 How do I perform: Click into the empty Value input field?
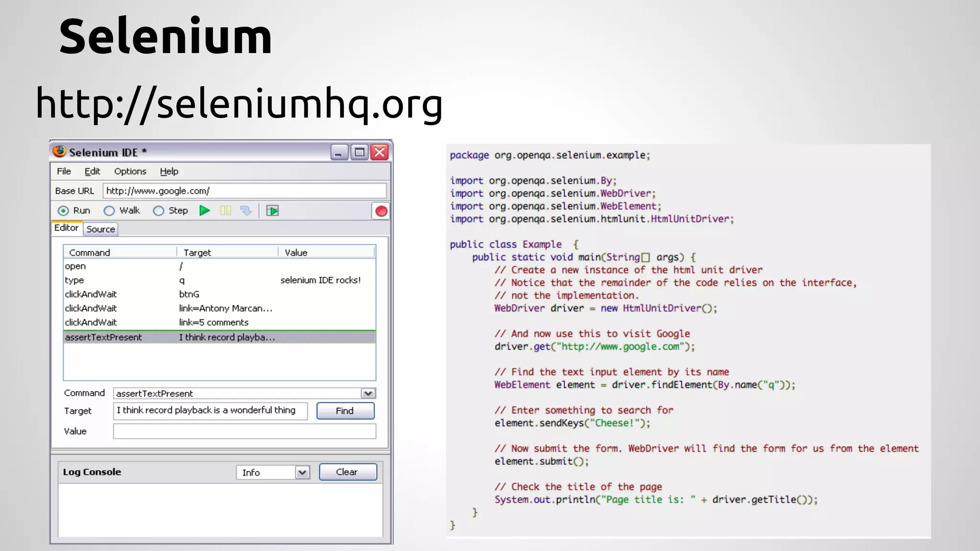tap(245, 431)
